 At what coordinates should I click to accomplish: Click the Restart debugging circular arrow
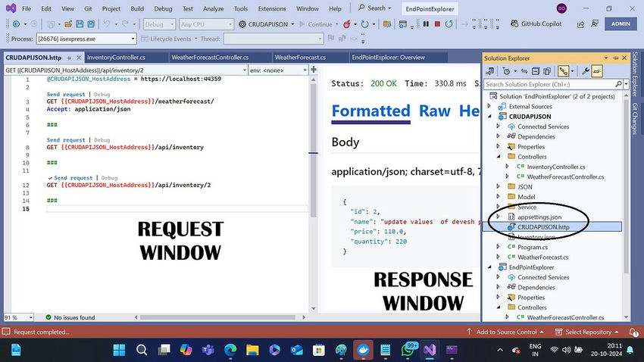tap(449, 24)
